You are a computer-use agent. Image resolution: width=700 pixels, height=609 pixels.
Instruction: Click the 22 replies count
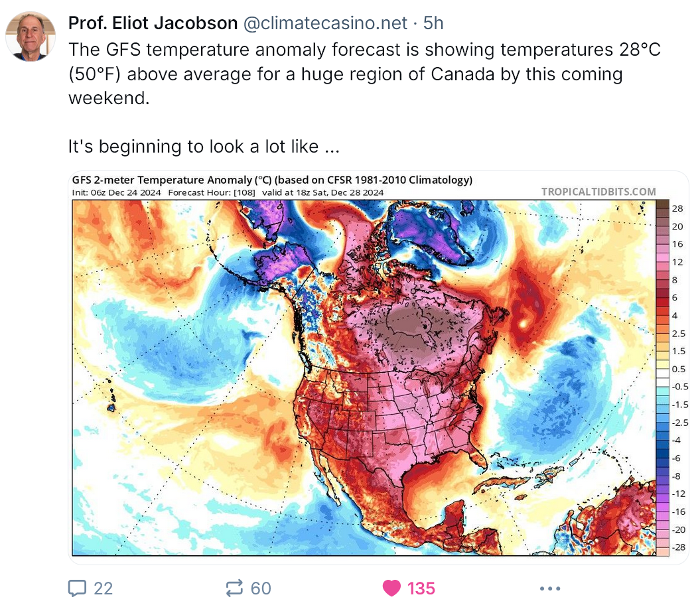(103, 588)
